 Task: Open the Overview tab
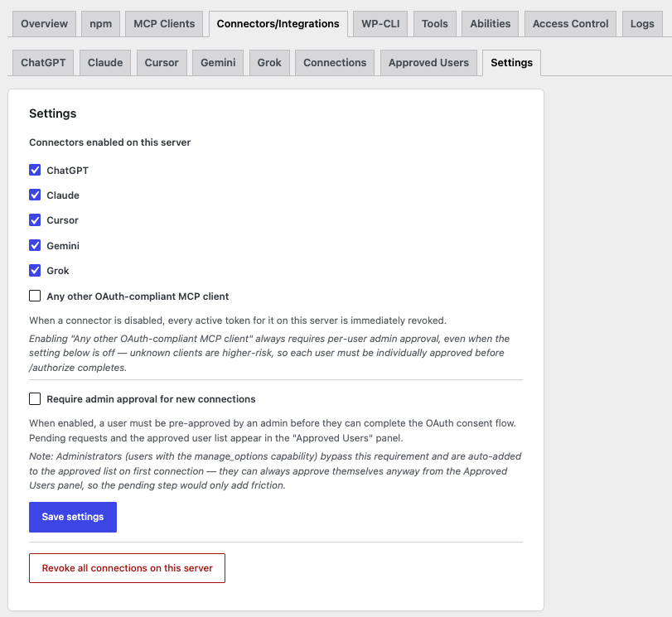44,24
